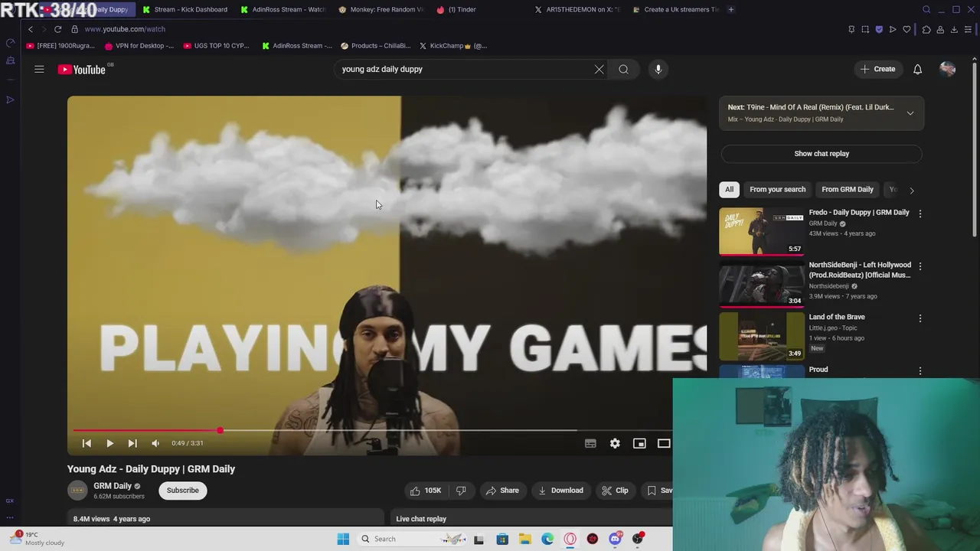Open VPN for Desktop bookmark
Screen dimensions: 980x551
(139, 46)
